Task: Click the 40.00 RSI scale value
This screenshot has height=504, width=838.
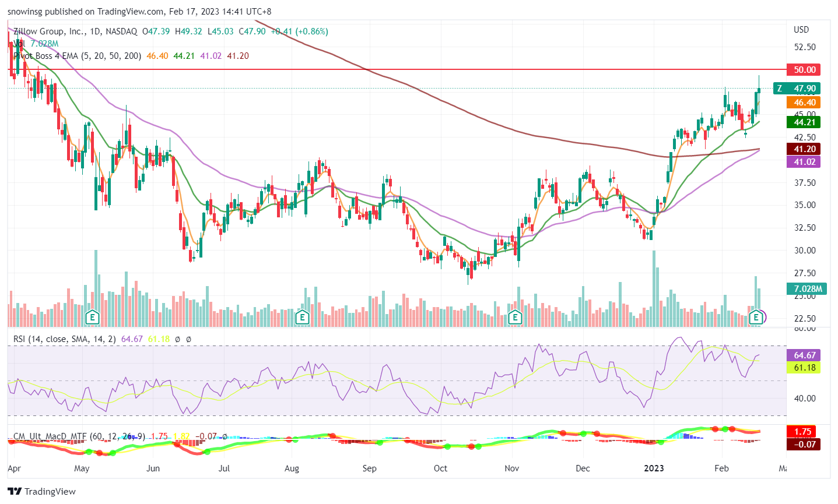Action: [x=804, y=399]
